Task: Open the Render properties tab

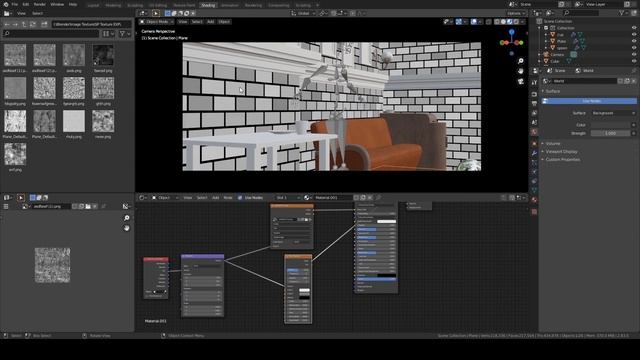Action: [x=534, y=94]
